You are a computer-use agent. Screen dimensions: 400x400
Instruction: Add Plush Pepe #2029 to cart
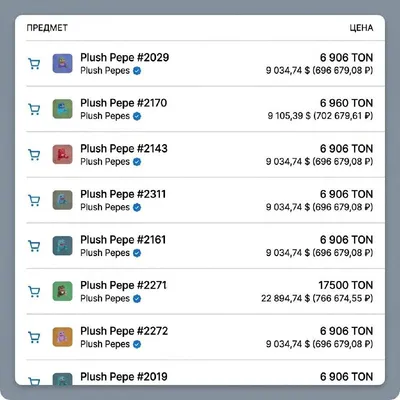point(34,63)
